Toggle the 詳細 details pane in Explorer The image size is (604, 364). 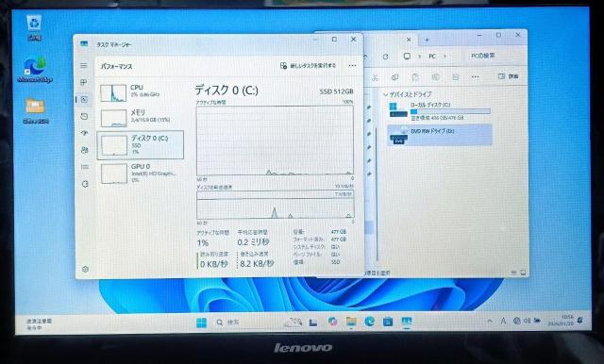coord(508,76)
